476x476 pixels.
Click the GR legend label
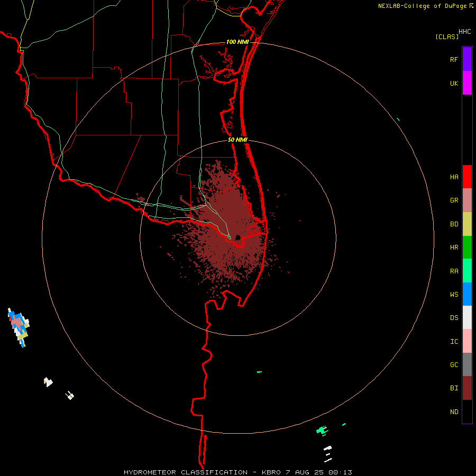(454, 200)
